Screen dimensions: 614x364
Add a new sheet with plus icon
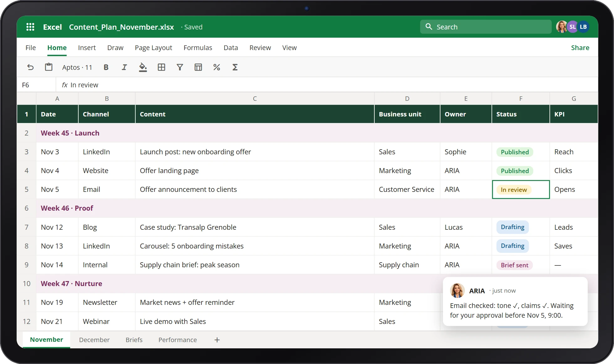217,340
